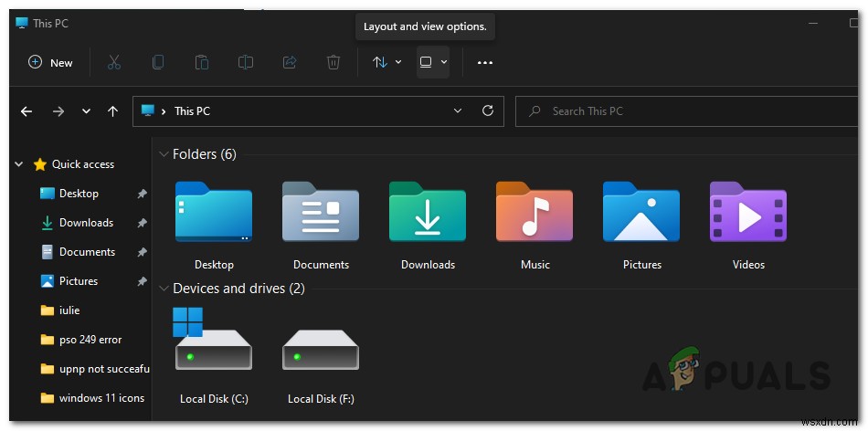
Task: Select the Local Disk (C:) drive icon
Action: tap(213, 340)
